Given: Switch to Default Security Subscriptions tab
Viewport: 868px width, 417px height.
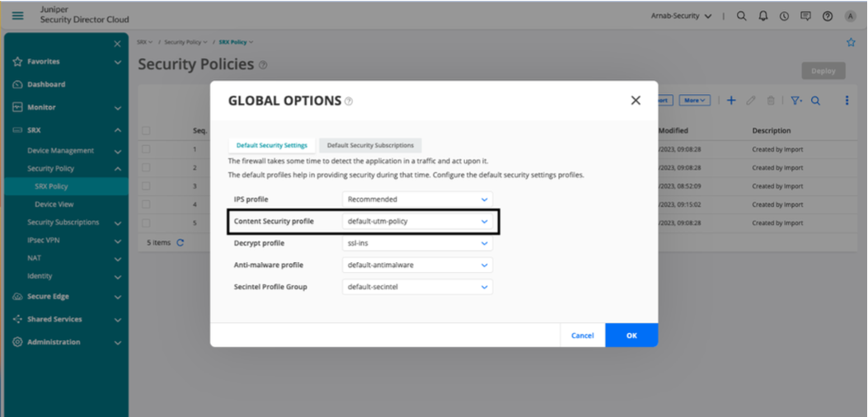Looking at the screenshot, I should click(x=370, y=146).
